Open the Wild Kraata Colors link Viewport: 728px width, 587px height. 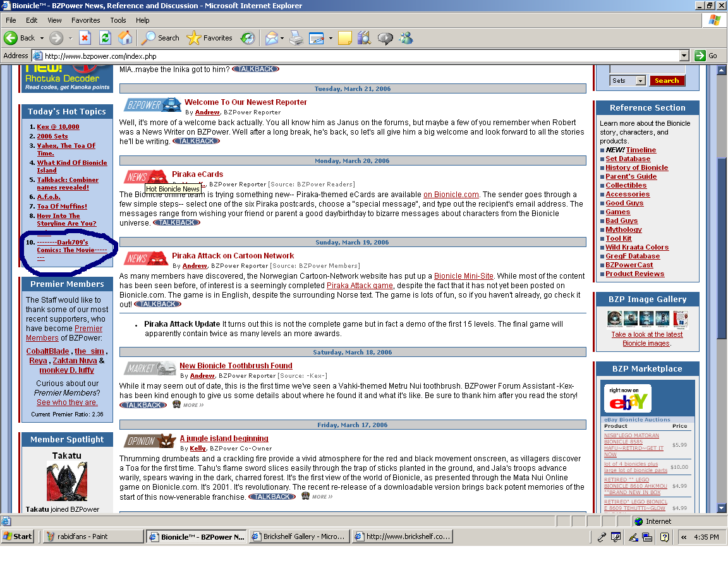pyautogui.click(x=637, y=247)
